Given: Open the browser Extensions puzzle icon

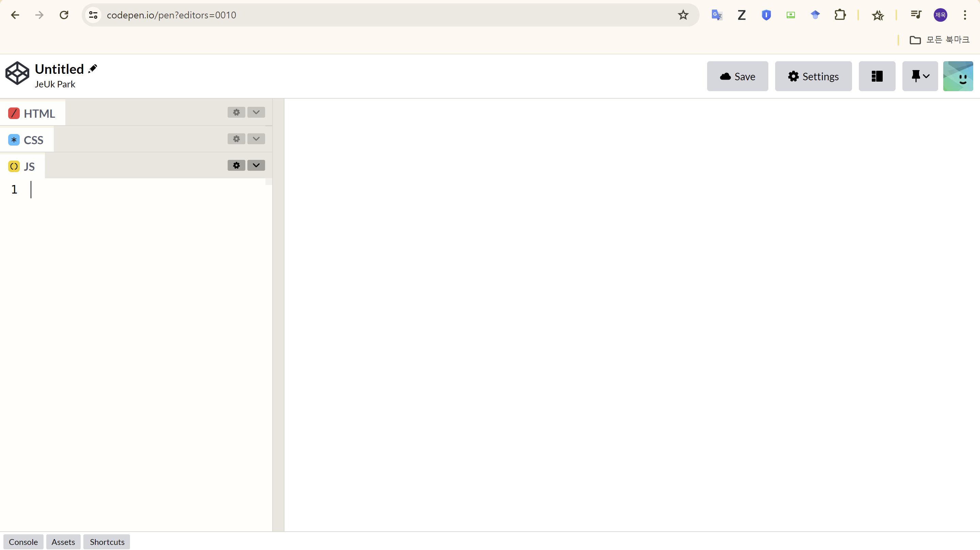Looking at the screenshot, I should 839,15.
